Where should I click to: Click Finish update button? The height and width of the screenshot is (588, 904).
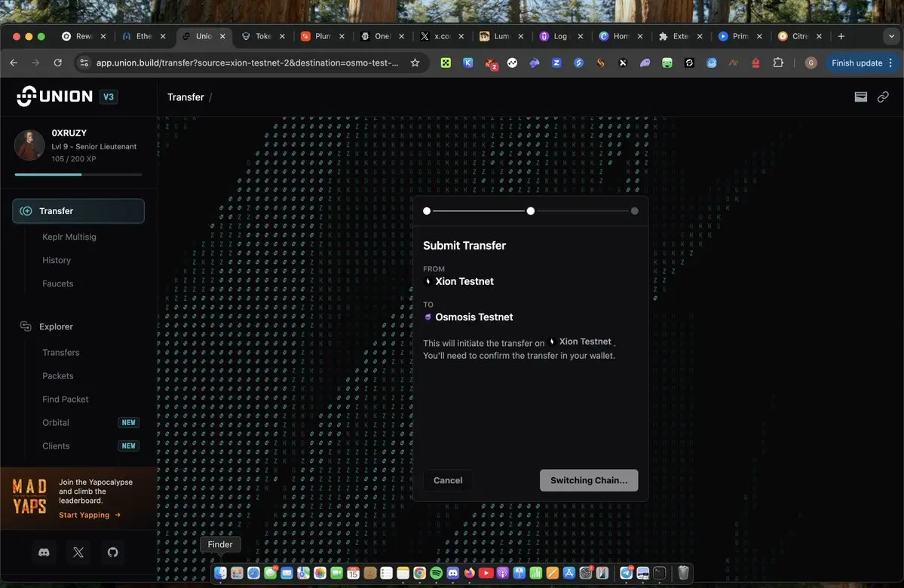(x=857, y=63)
